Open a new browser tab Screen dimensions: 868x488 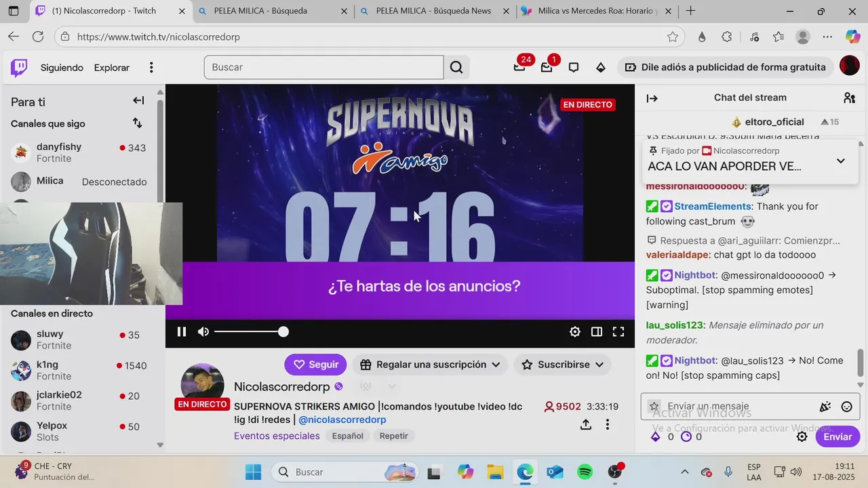coord(690,11)
